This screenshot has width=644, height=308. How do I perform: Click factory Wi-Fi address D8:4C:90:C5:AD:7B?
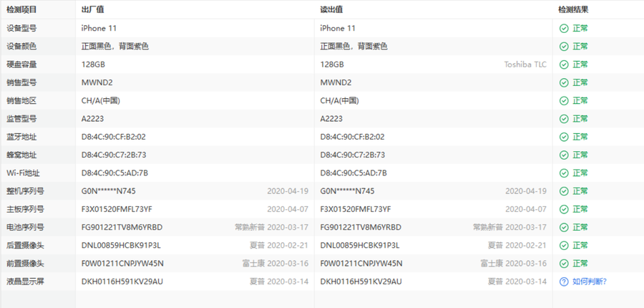click(x=114, y=173)
